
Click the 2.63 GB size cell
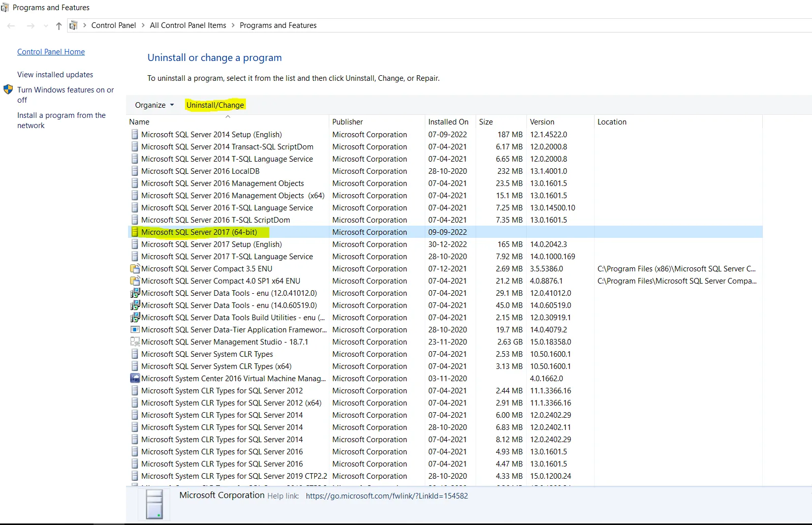click(x=510, y=342)
